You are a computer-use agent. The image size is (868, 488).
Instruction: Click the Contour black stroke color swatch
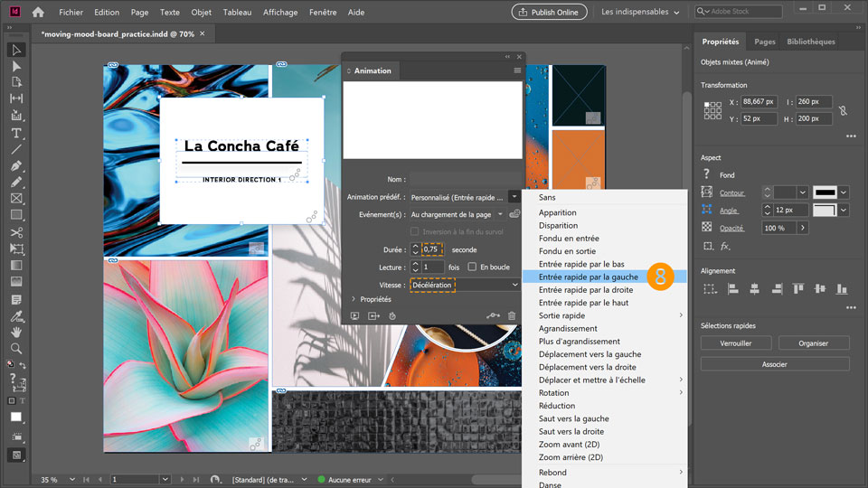[x=825, y=192]
